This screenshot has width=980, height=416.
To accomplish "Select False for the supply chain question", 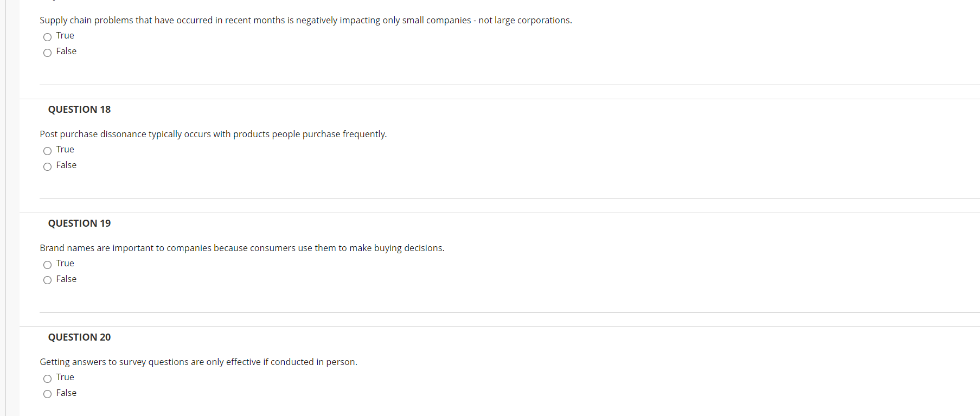I will (47, 53).
